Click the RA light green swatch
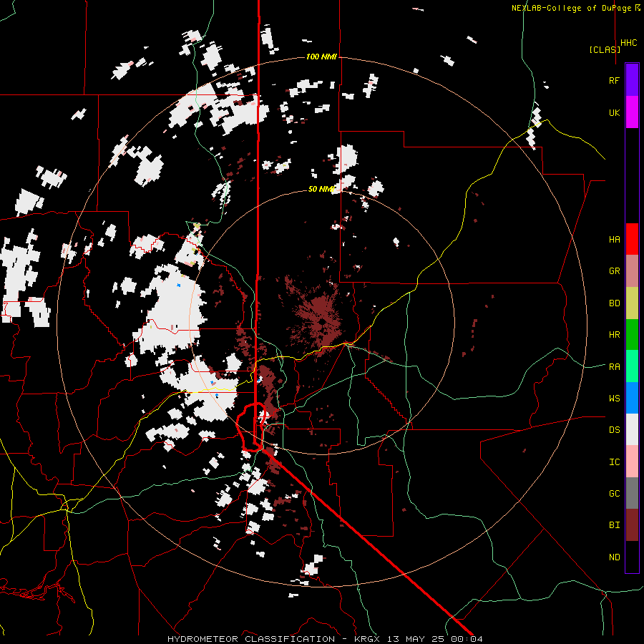 click(x=632, y=366)
